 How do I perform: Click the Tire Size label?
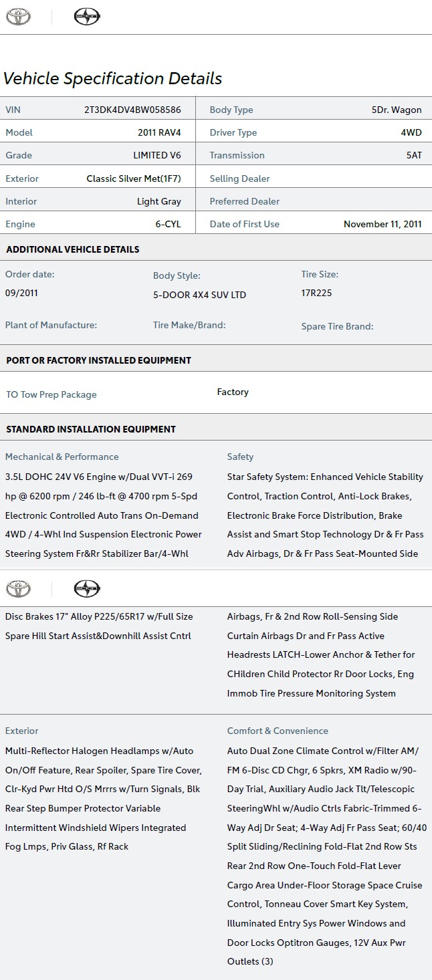tap(320, 274)
